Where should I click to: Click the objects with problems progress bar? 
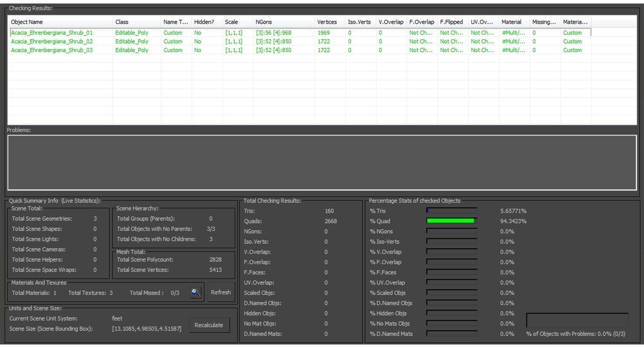pyautogui.click(x=577, y=321)
